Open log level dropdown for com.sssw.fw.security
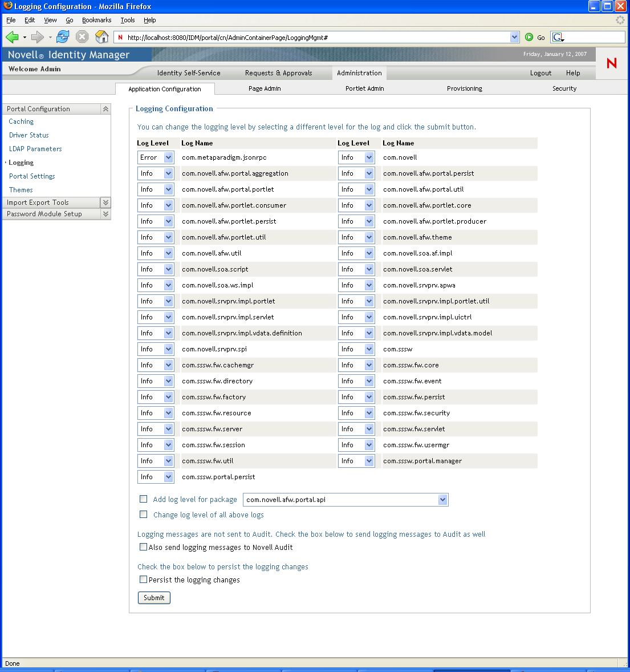630x672 pixels. 356,412
